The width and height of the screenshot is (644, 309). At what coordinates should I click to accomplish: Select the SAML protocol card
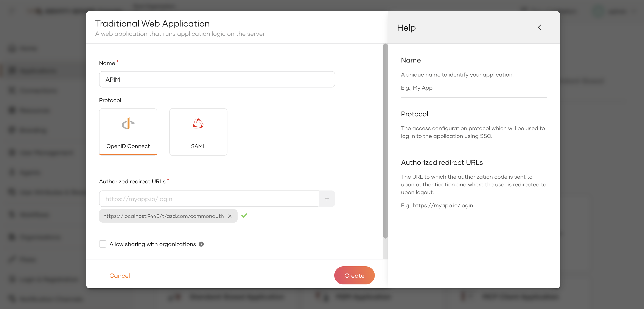point(198,132)
